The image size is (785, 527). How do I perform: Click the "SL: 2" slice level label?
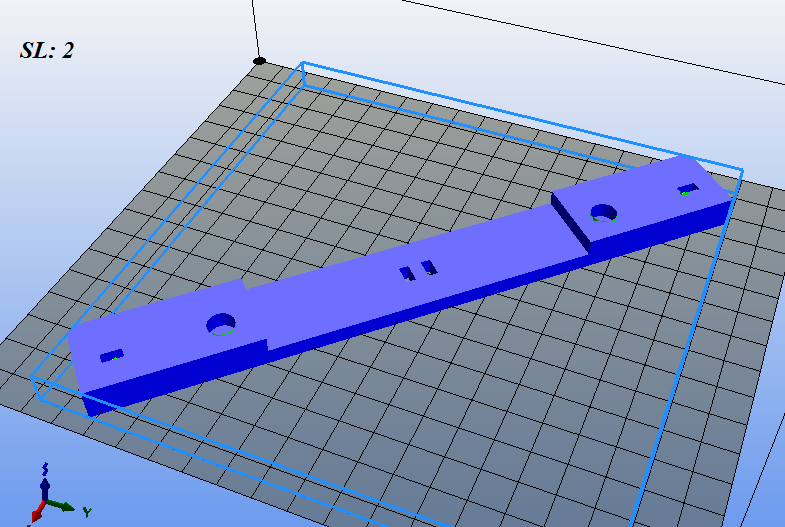pyautogui.click(x=46, y=50)
